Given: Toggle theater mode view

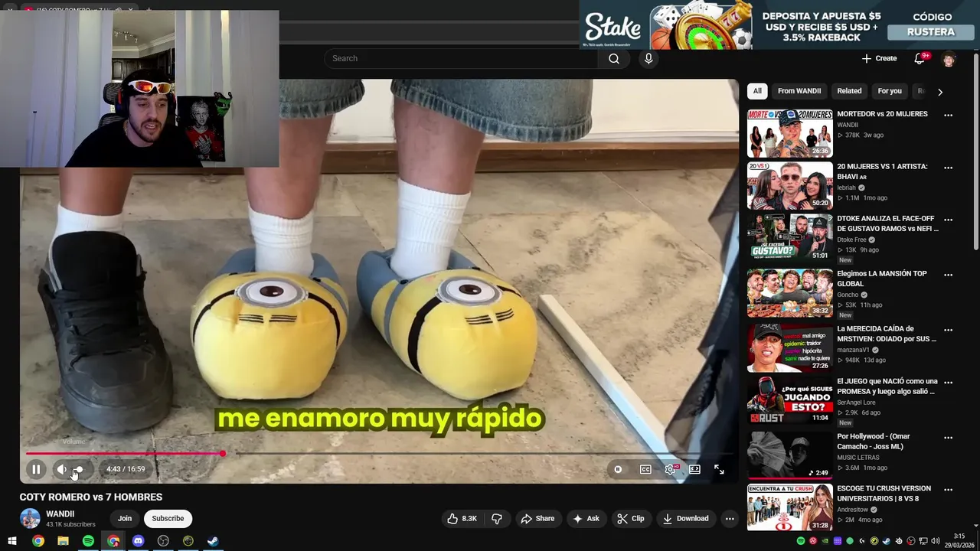Looking at the screenshot, I should (694, 469).
